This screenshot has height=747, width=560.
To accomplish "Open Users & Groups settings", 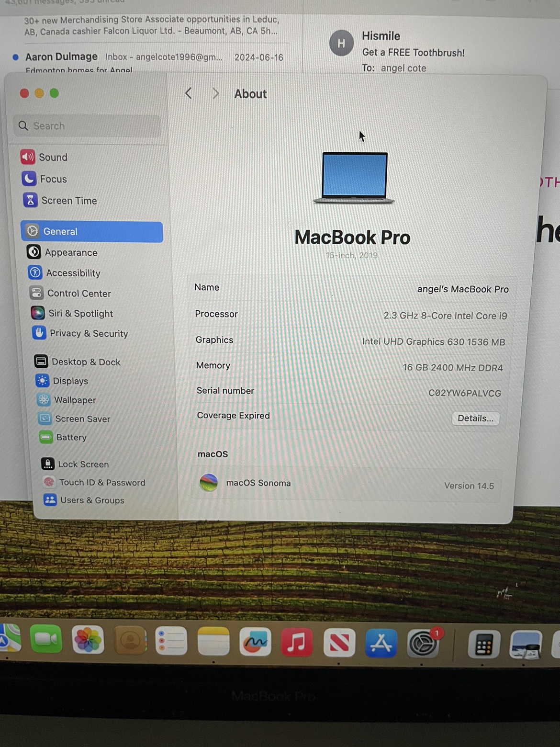I will pos(84,500).
